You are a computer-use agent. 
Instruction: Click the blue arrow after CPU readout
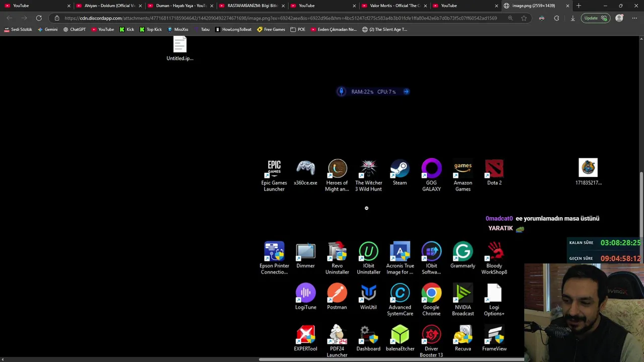pos(406,92)
